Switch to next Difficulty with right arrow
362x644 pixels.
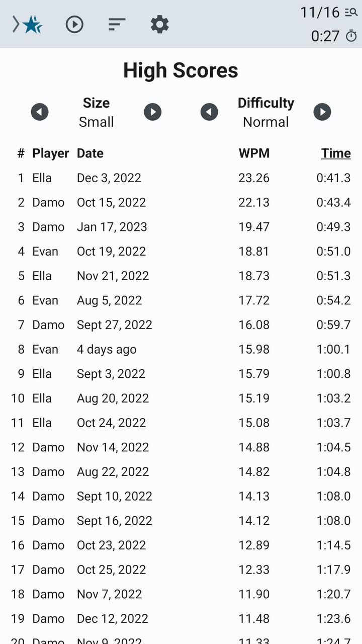(x=322, y=112)
